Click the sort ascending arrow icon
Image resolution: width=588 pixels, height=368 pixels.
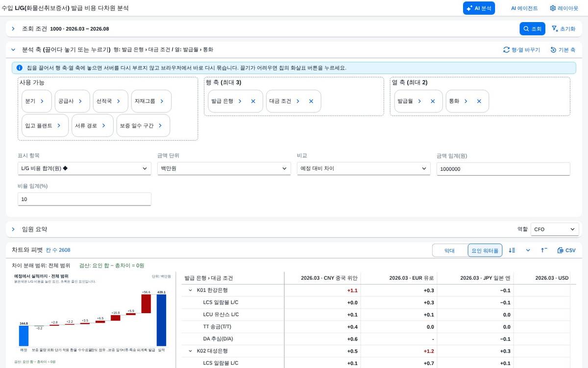[x=544, y=250]
